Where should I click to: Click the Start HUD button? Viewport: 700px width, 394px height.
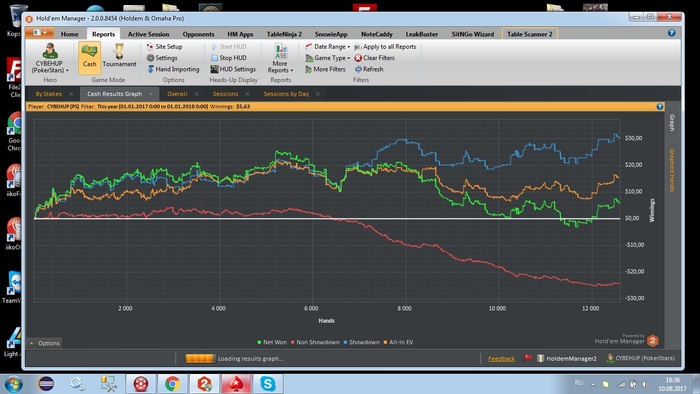point(229,46)
